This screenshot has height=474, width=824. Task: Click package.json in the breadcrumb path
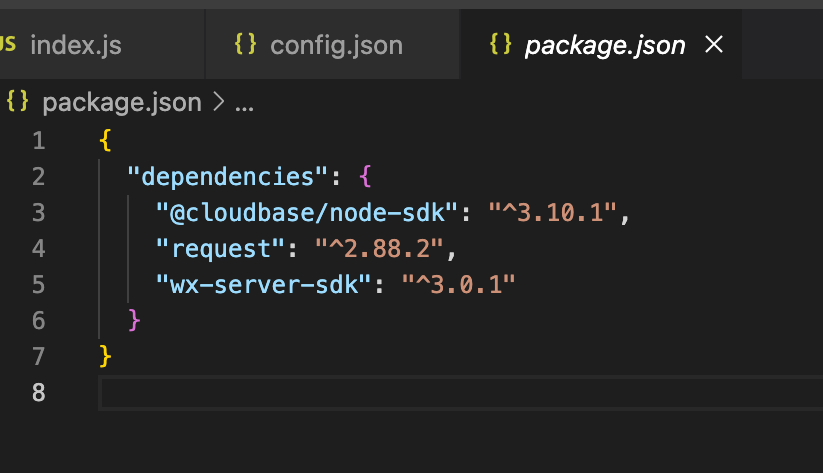122,102
